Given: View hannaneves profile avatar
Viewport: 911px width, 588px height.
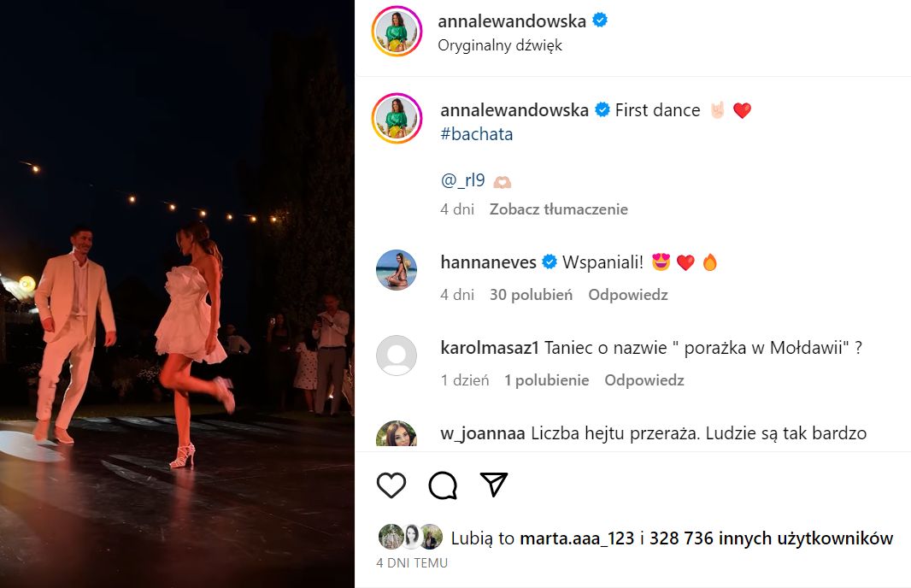Looking at the screenshot, I should [x=397, y=270].
